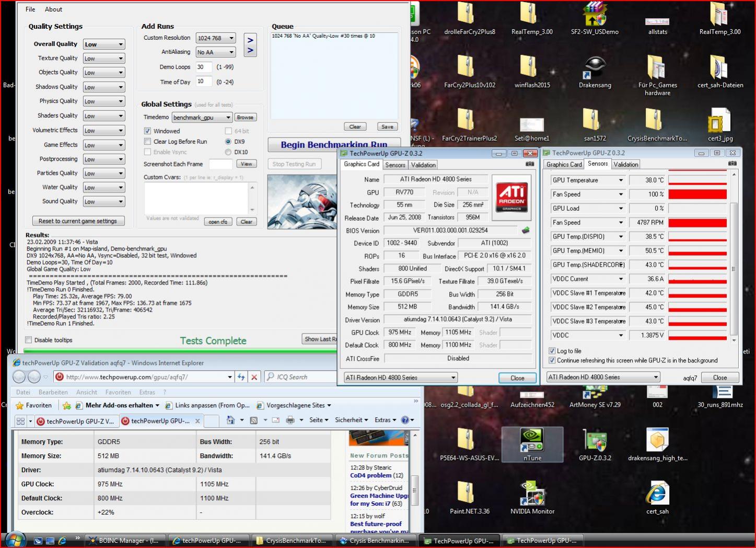Enable Disable tooltips checkbox
Viewport: 756px width, 548px height.
click(29, 340)
